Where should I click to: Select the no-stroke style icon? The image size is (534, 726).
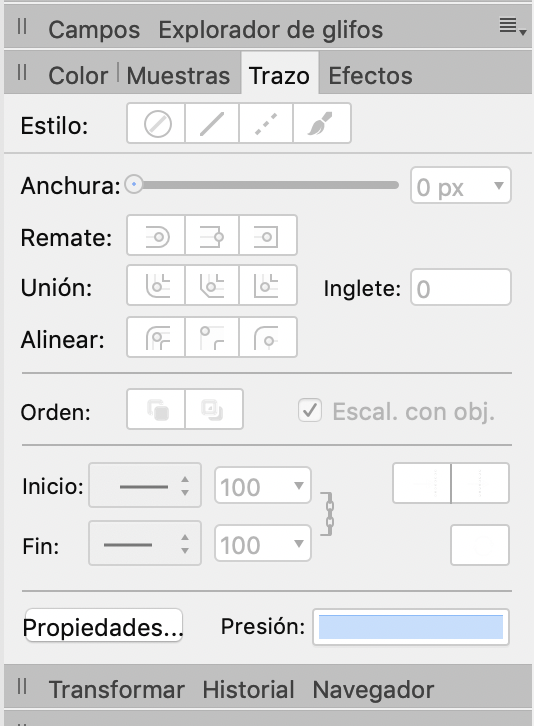pos(157,124)
